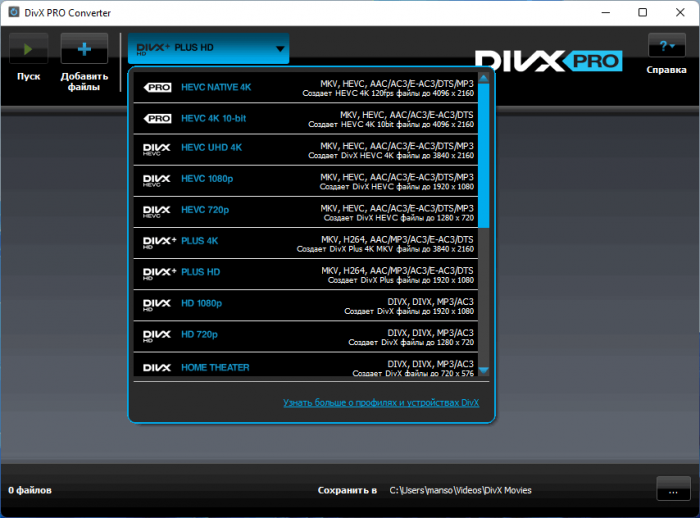Image resolution: width=700 pixels, height=518 pixels.
Task: Click the DivX logo beside HOME THEATER
Action: pos(157,368)
